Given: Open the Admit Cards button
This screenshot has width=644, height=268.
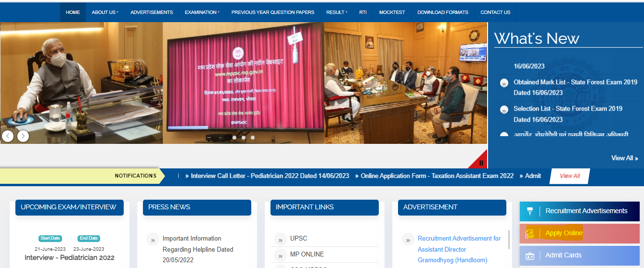Looking at the screenshot, I should (x=580, y=255).
